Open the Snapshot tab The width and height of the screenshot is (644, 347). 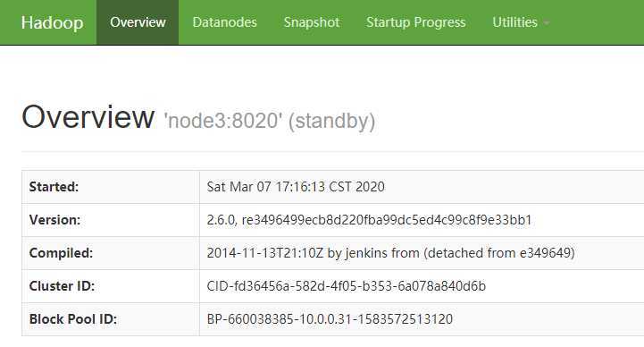[312, 22]
